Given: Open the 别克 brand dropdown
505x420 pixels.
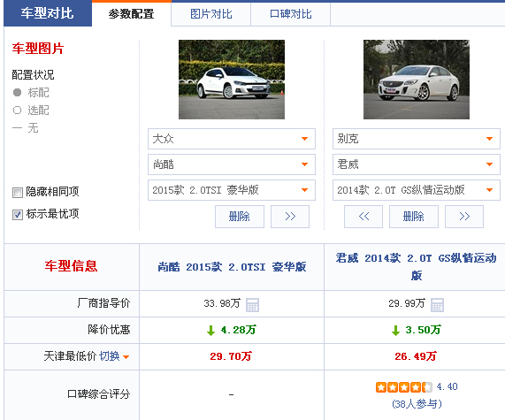Looking at the screenshot, I should 416,139.
